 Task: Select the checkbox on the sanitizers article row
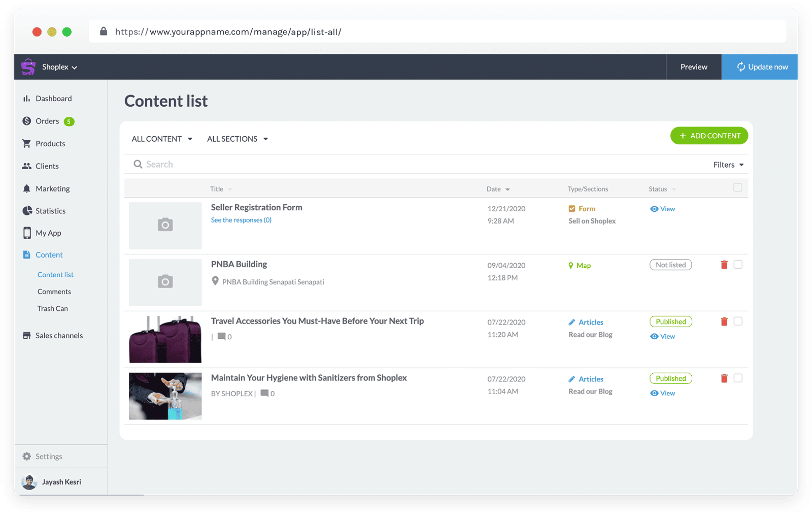(738, 378)
